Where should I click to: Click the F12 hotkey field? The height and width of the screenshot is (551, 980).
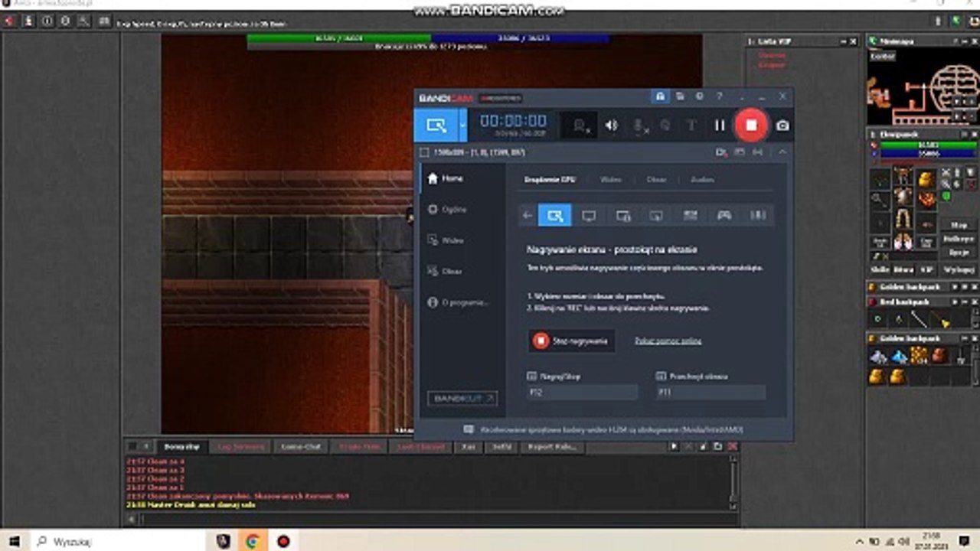tap(582, 392)
